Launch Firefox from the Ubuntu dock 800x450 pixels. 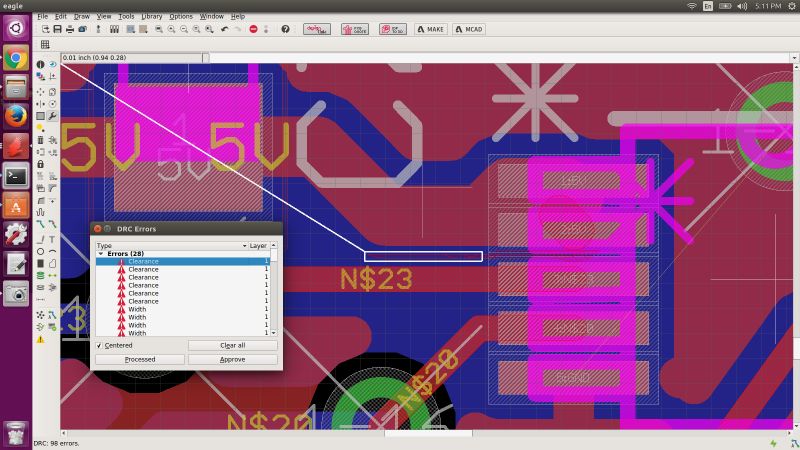(x=16, y=116)
